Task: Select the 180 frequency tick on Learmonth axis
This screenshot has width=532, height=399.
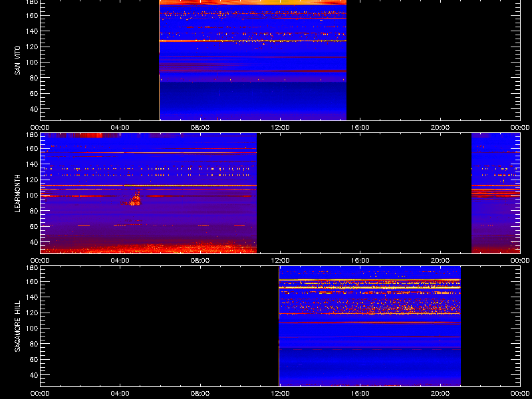Action: pyautogui.click(x=33, y=135)
